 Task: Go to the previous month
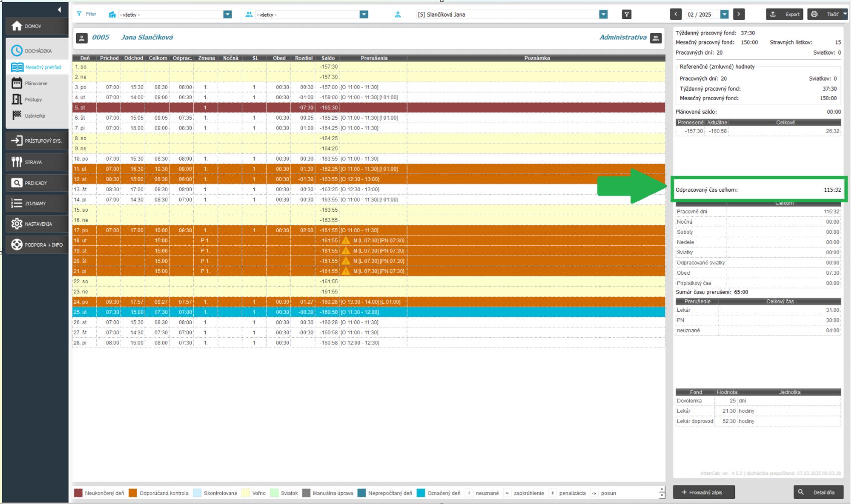tap(676, 15)
